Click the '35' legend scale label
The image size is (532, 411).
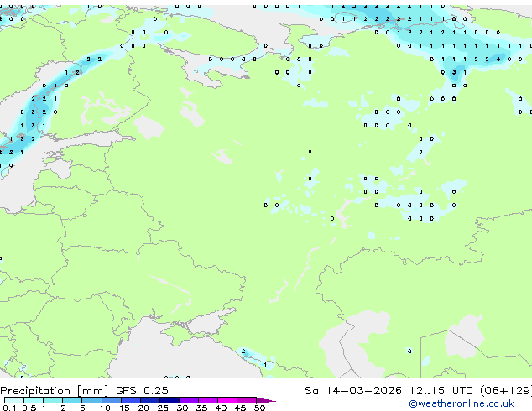coord(201,408)
